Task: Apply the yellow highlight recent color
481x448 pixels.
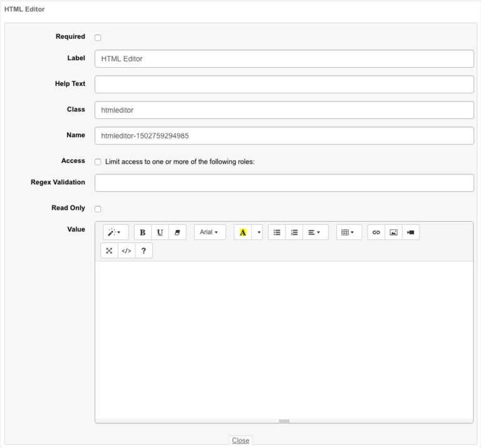Action: [242, 232]
